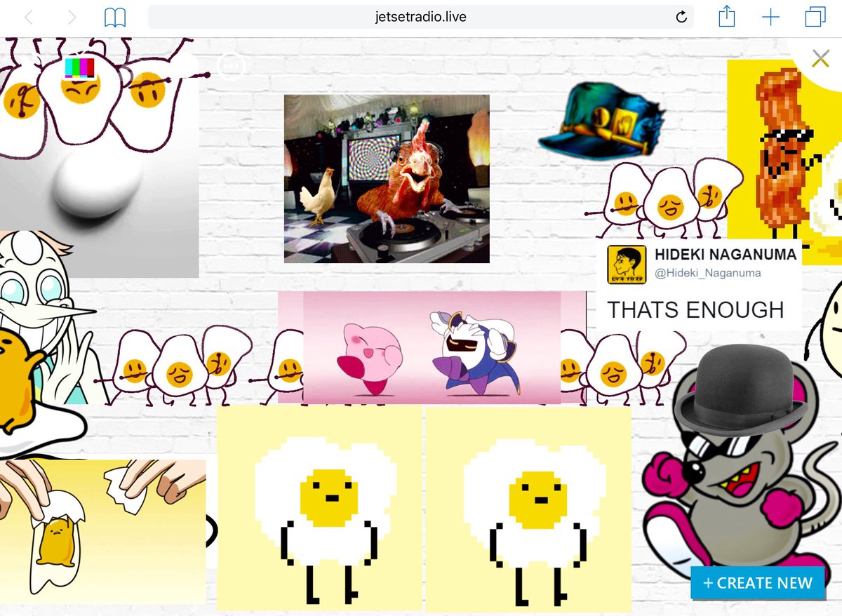Image resolution: width=842 pixels, height=616 pixels.
Task: Reload the jetsetradio.live page
Action: click(x=681, y=18)
